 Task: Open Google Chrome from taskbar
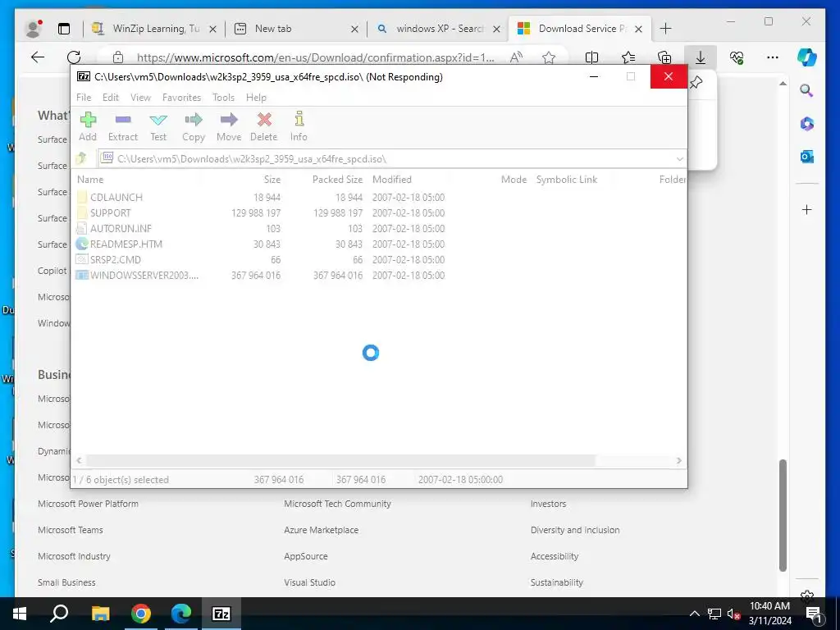[141, 614]
